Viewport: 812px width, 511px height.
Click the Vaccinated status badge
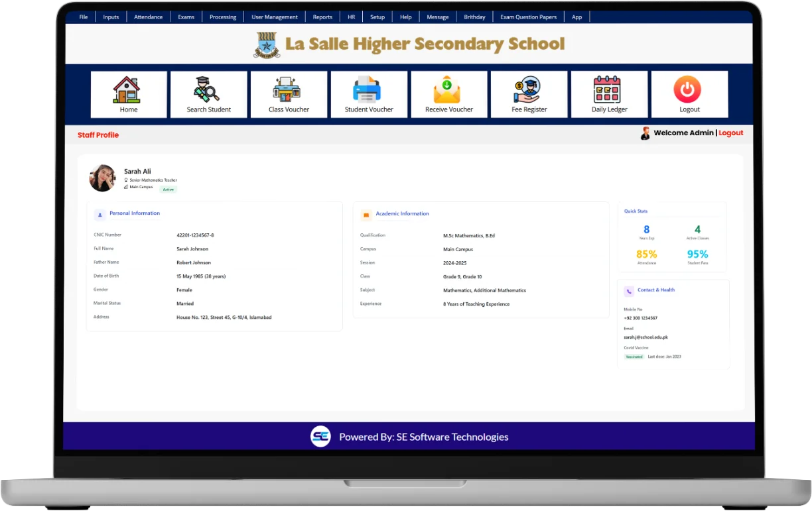(x=634, y=357)
